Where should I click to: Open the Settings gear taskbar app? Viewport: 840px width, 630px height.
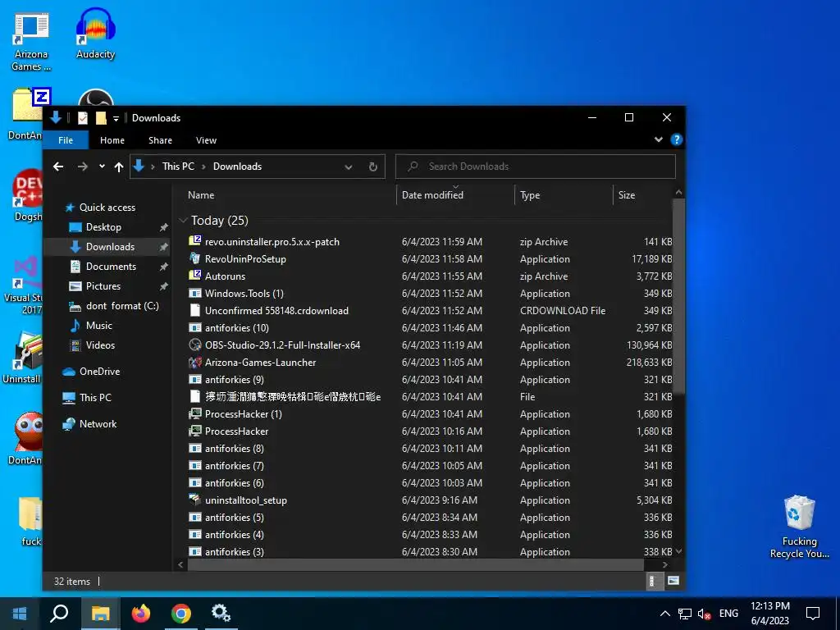tap(221, 614)
